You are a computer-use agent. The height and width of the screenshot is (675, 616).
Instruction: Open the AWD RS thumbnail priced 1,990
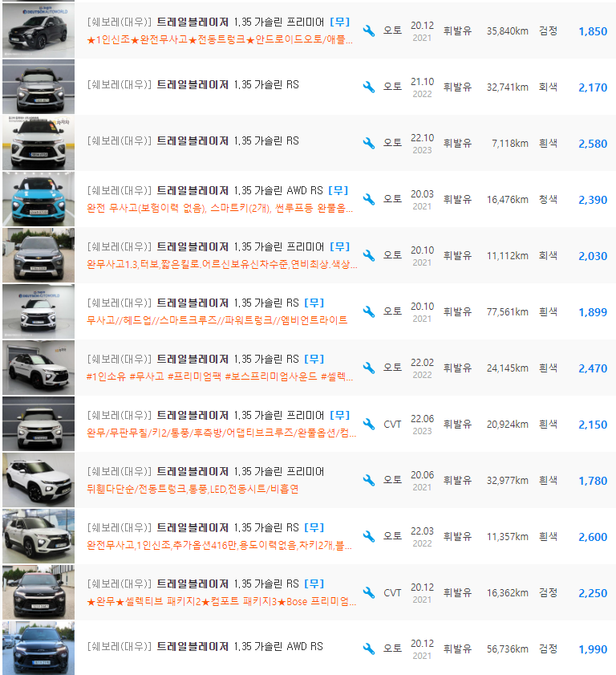(38, 648)
